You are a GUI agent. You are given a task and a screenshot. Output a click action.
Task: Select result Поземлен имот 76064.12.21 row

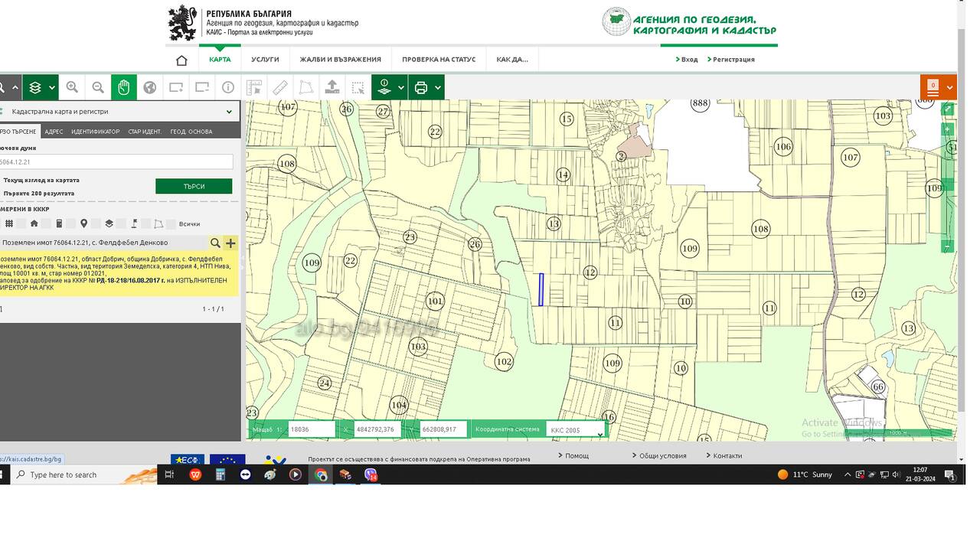click(103, 243)
